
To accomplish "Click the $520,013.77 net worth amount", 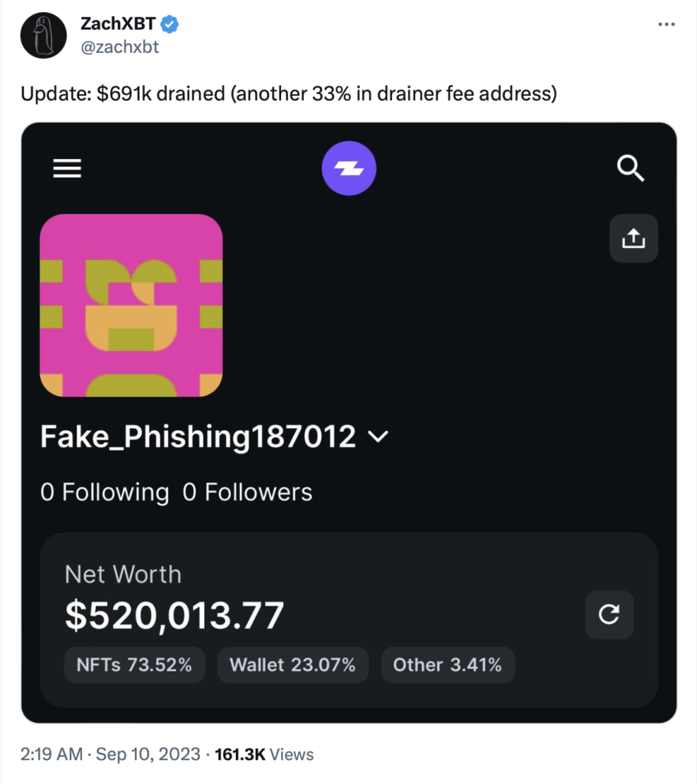I will [x=175, y=616].
